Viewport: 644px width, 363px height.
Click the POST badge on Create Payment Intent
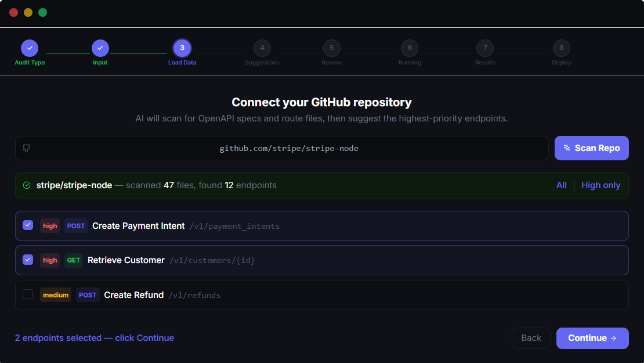[x=76, y=226]
